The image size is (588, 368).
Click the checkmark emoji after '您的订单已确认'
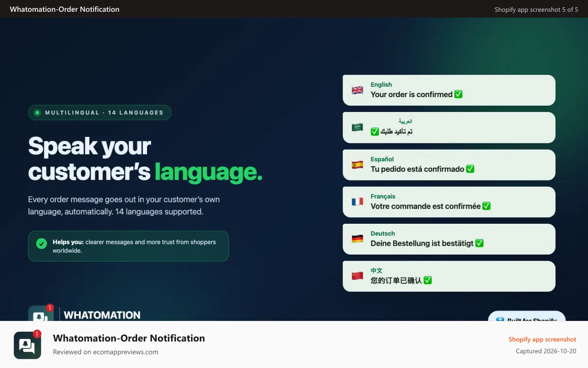[x=428, y=280]
